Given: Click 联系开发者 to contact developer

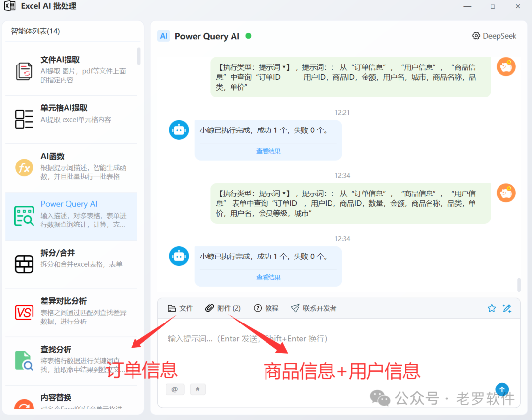Looking at the screenshot, I should [320, 308].
